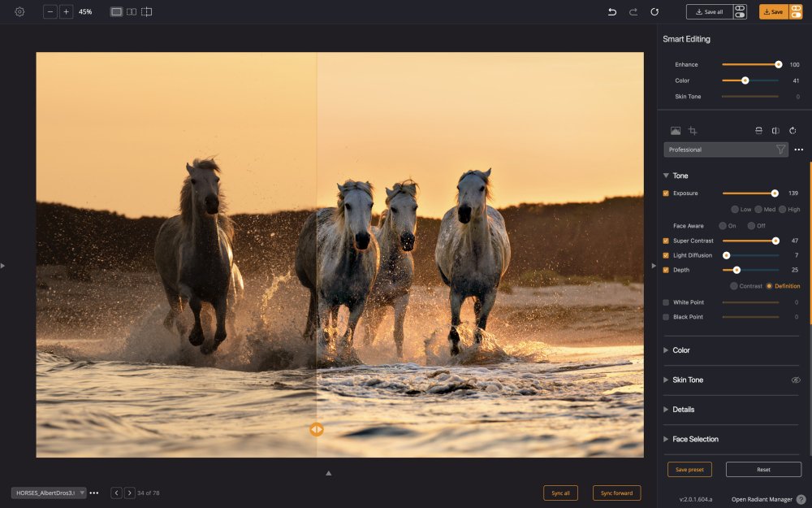
Task: Open file more-options ellipsis beside filename
Action: (x=93, y=493)
